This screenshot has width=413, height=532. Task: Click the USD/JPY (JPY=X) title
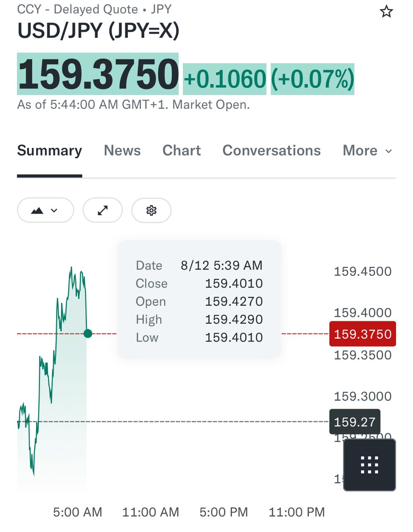[98, 31]
